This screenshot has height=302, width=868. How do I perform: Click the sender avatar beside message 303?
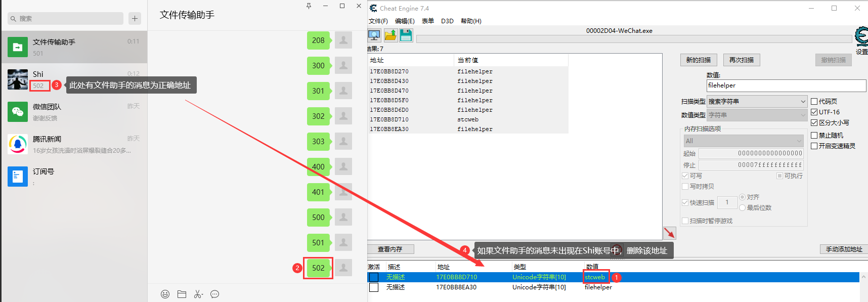(343, 141)
